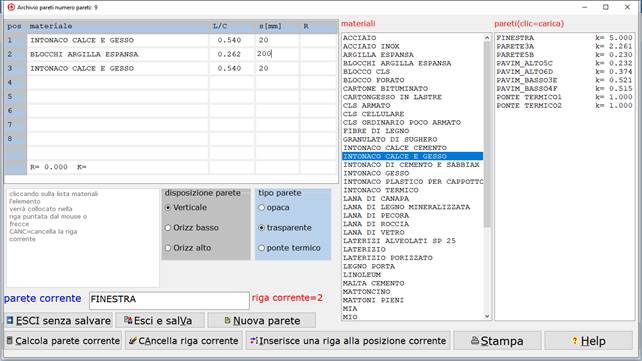Click Esci e salVa button
The height and width of the screenshot is (361, 642).
[x=160, y=320]
